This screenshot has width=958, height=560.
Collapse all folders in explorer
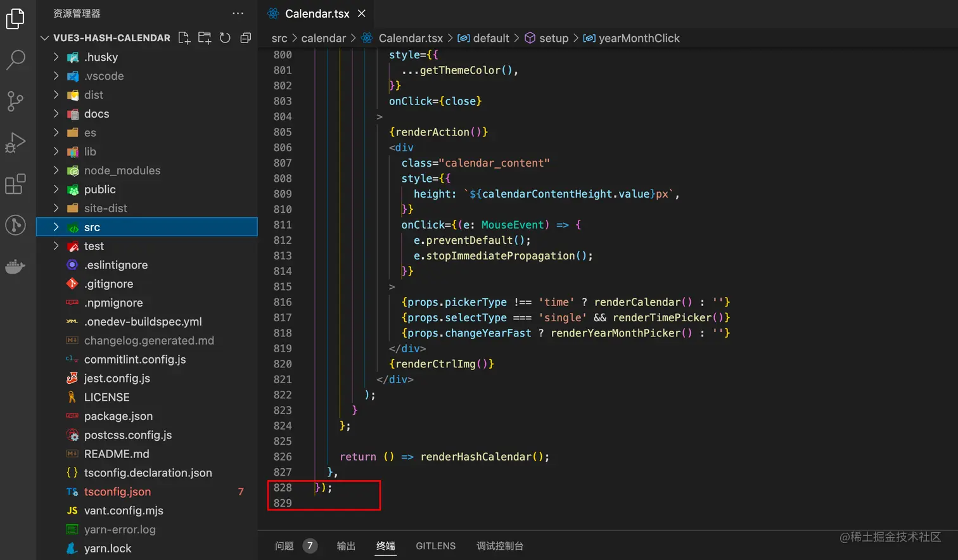[x=246, y=38]
